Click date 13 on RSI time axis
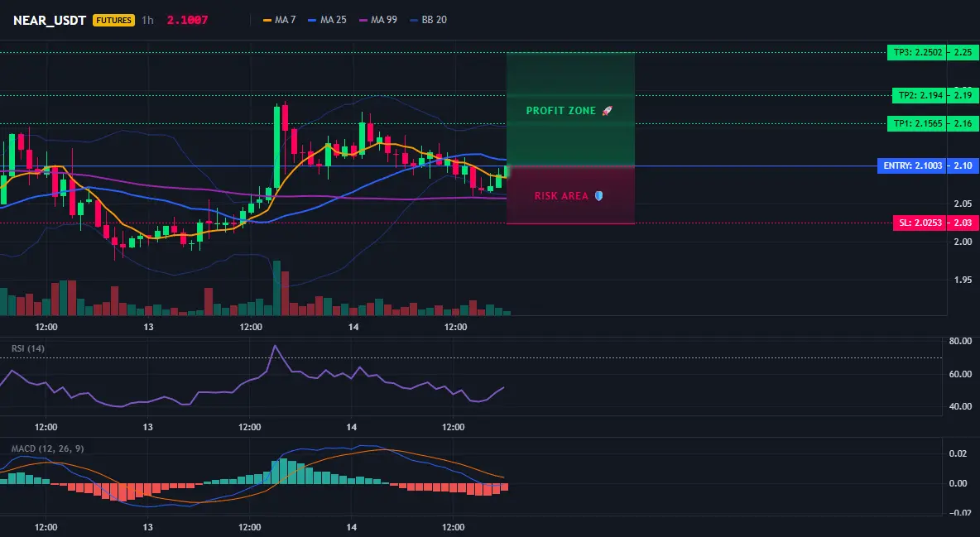Image resolution: width=980 pixels, height=537 pixels. pos(147,428)
